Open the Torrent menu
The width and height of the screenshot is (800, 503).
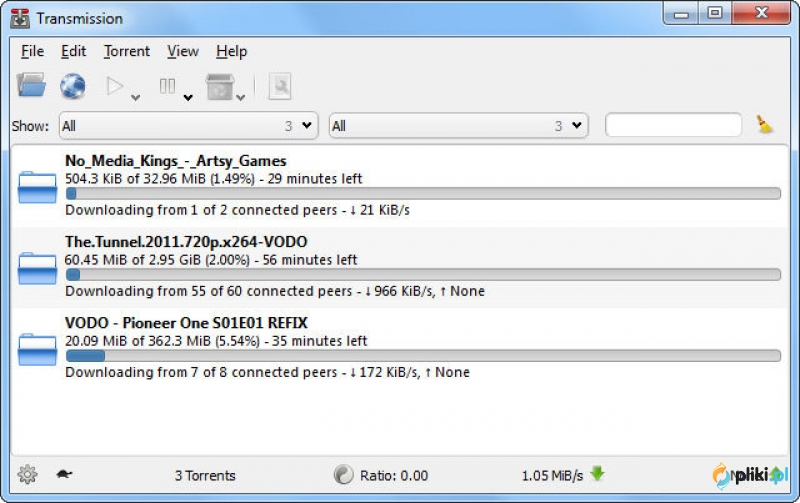[x=127, y=51]
